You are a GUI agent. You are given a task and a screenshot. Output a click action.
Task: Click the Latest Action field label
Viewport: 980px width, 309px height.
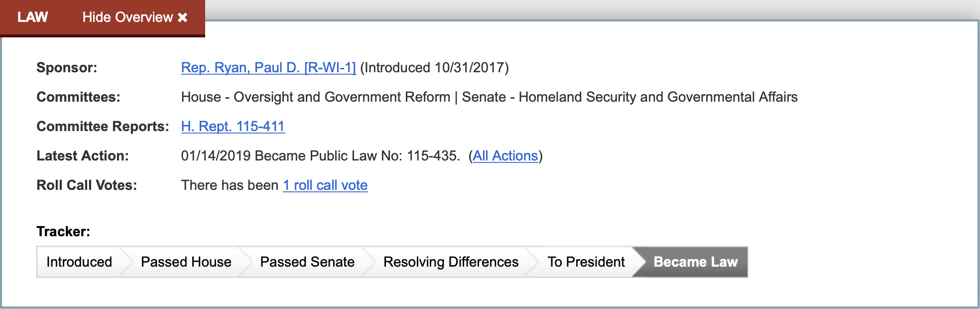pyautogui.click(x=82, y=156)
